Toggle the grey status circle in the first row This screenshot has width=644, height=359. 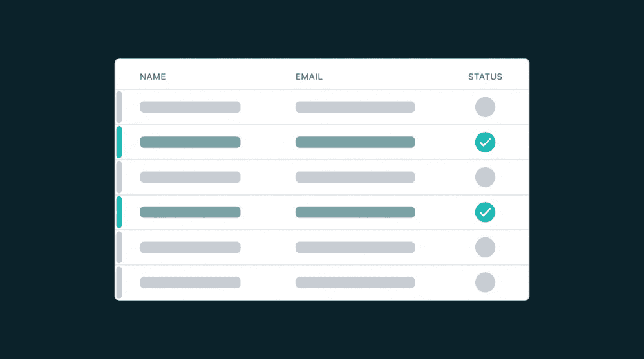click(x=485, y=107)
